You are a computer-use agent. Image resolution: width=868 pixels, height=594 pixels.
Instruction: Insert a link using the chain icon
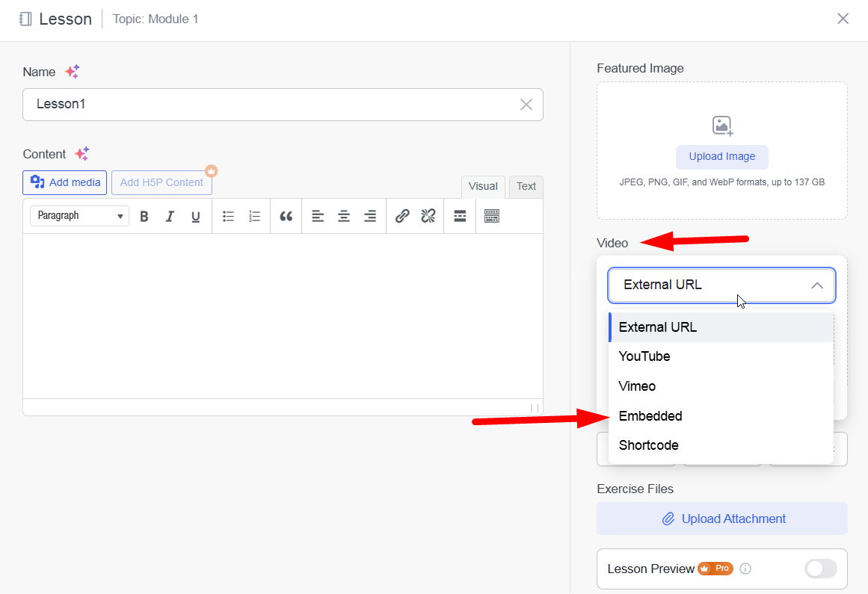tap(402, 217)
